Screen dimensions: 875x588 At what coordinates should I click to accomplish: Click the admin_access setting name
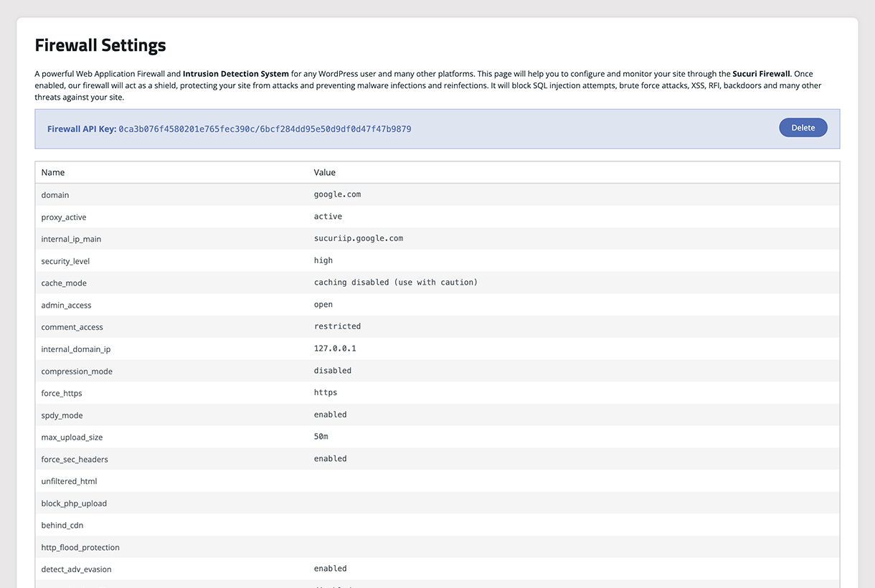(x=67, y=305)
